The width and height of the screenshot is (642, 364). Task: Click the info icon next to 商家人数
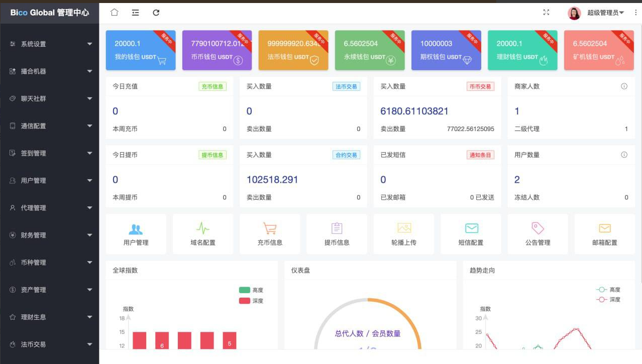[624, 86]
